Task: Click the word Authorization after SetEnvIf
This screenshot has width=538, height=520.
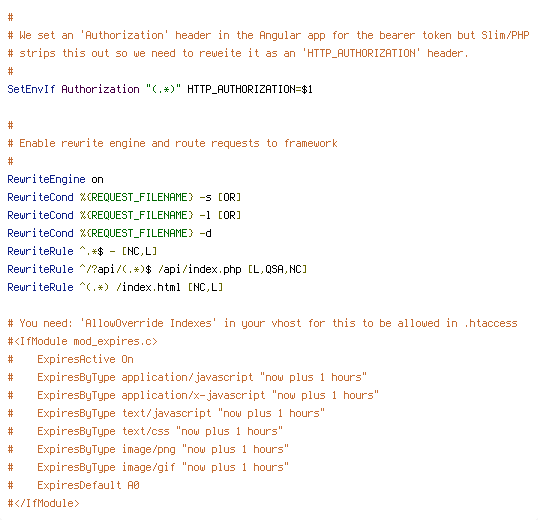Action: coord(101,89)
